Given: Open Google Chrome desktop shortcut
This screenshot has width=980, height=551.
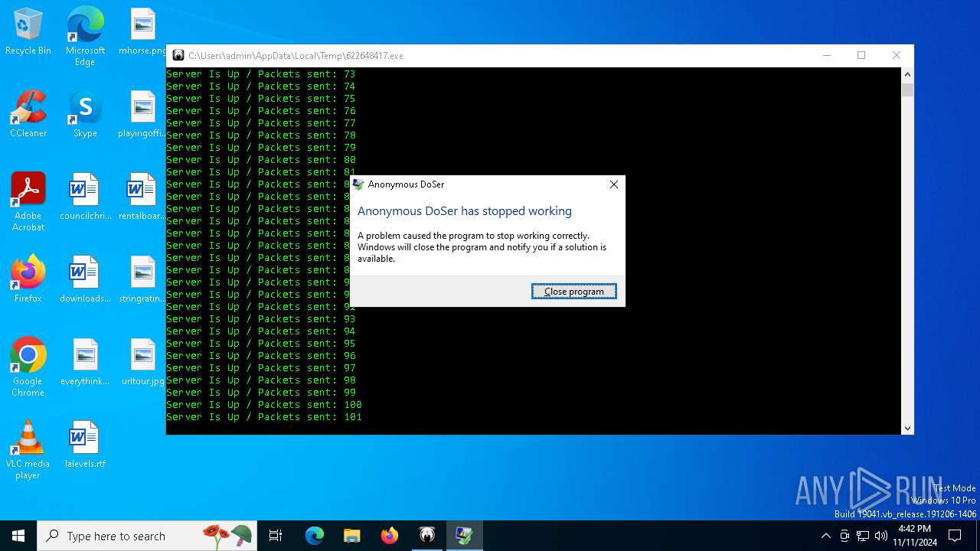Looking at the screenshot, I should point(28,368).
